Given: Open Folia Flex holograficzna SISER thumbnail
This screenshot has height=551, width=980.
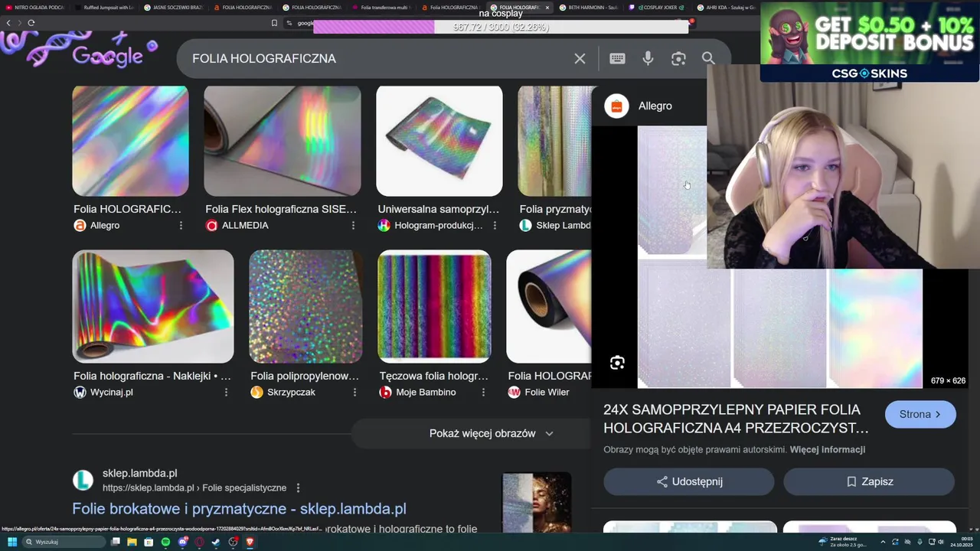Looking at the screenshot, I should pyautogui.click(x=282, y=141).
